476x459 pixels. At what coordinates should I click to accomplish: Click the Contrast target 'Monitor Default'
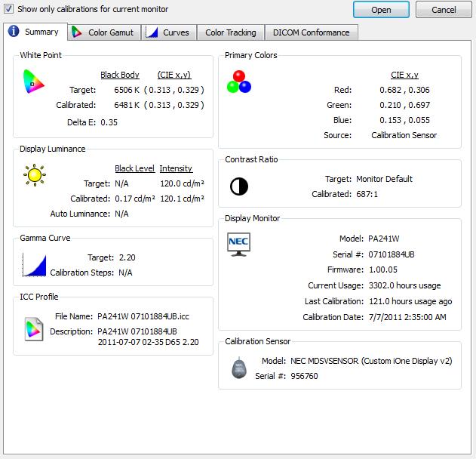coord(384,179)
